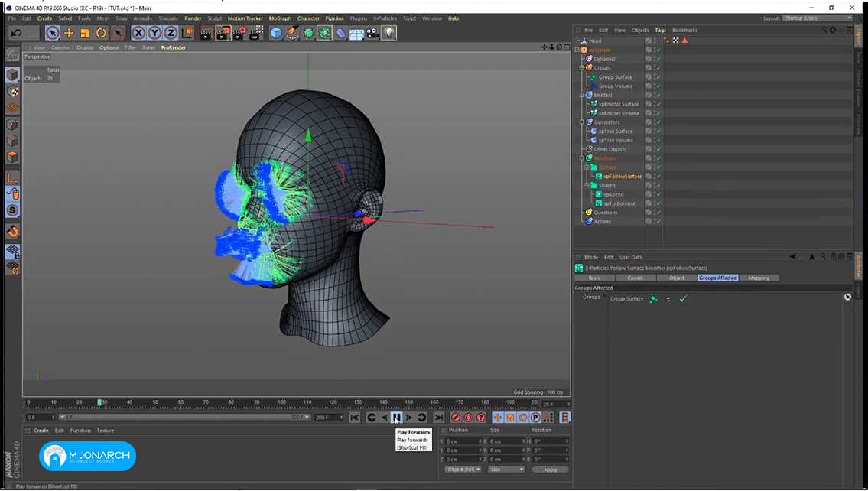Open the ProRender viewport menu

coord(174,47)
